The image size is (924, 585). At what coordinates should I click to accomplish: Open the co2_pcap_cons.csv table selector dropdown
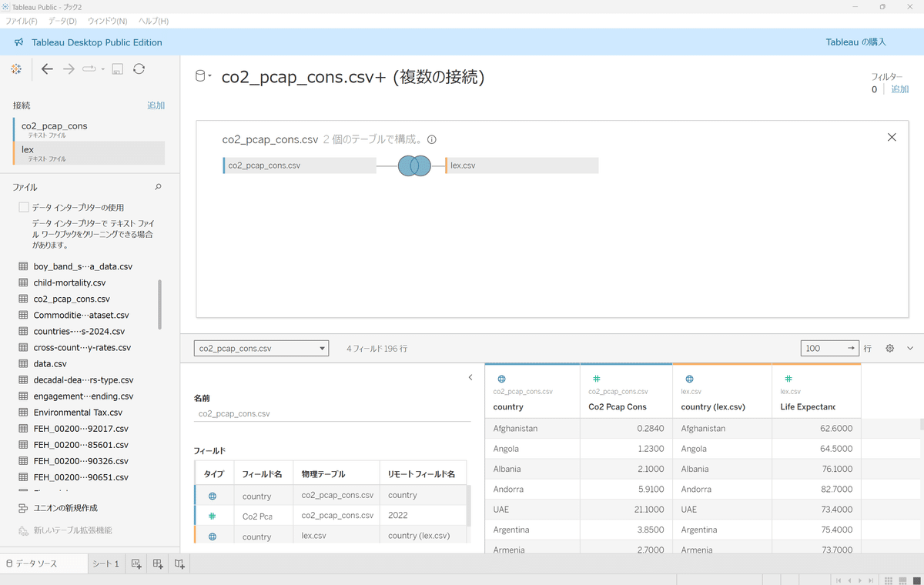261,349
